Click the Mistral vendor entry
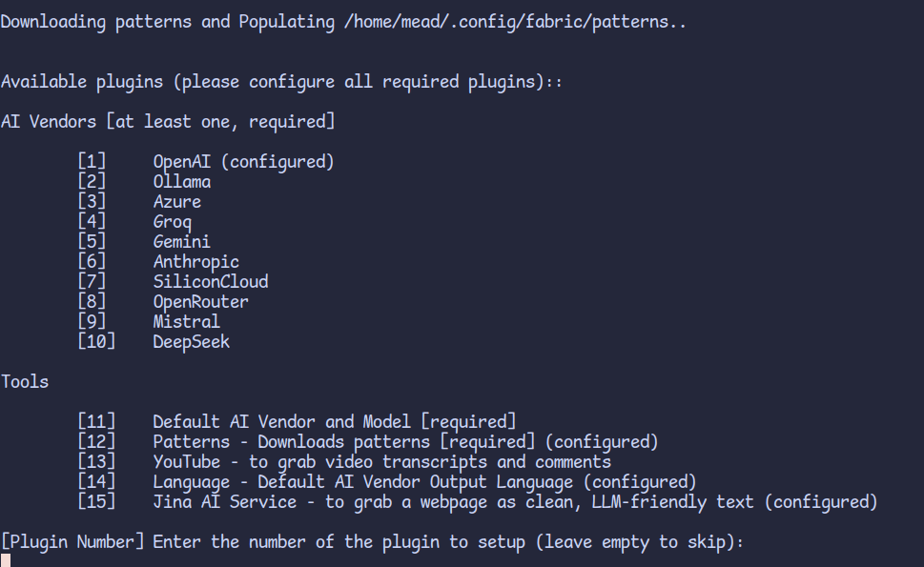Image resolution: width=924 pixels, height=567 pixels. click(149, 321)
